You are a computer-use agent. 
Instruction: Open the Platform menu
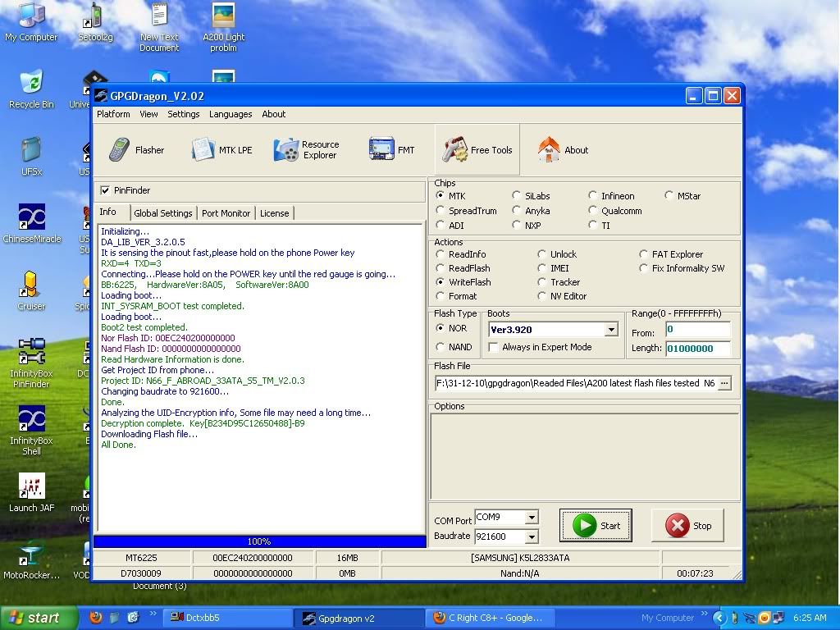point(113,114)
